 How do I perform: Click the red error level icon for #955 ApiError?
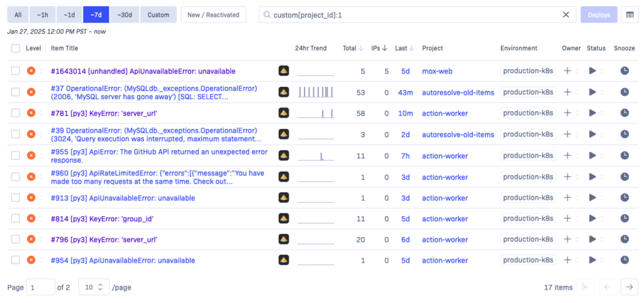(31, 156)
